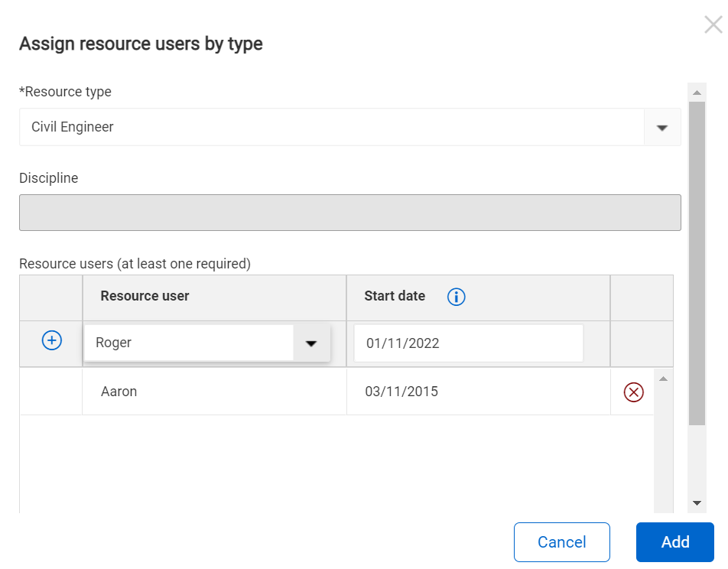Remove Aaron using the red X icon

[633, 392]
